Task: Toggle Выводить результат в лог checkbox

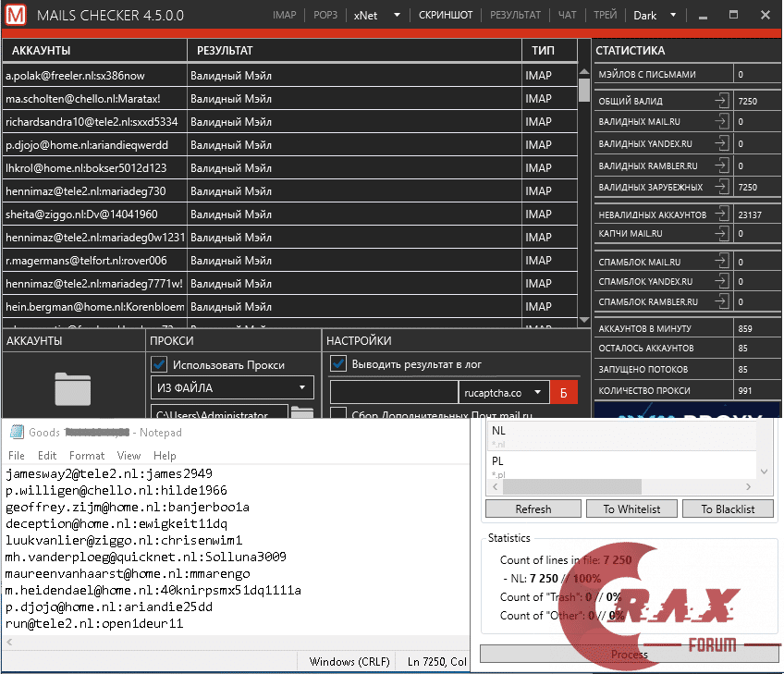Action: point(338,363)
